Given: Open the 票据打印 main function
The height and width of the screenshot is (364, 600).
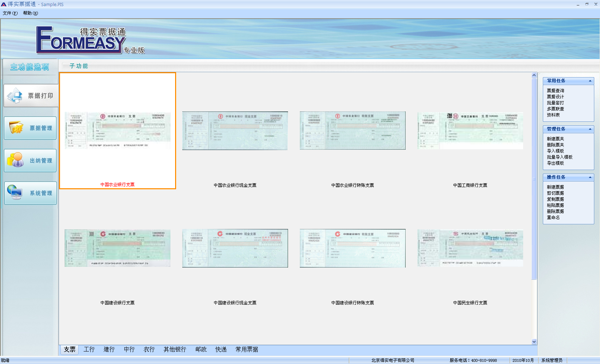Looking at the screenshot, I should pos(31,96).
